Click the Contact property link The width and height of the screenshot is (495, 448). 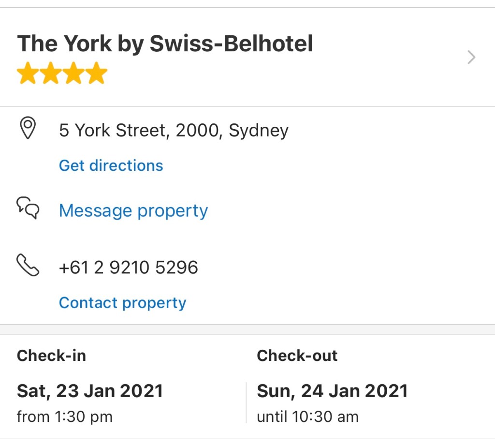[122, 303]
